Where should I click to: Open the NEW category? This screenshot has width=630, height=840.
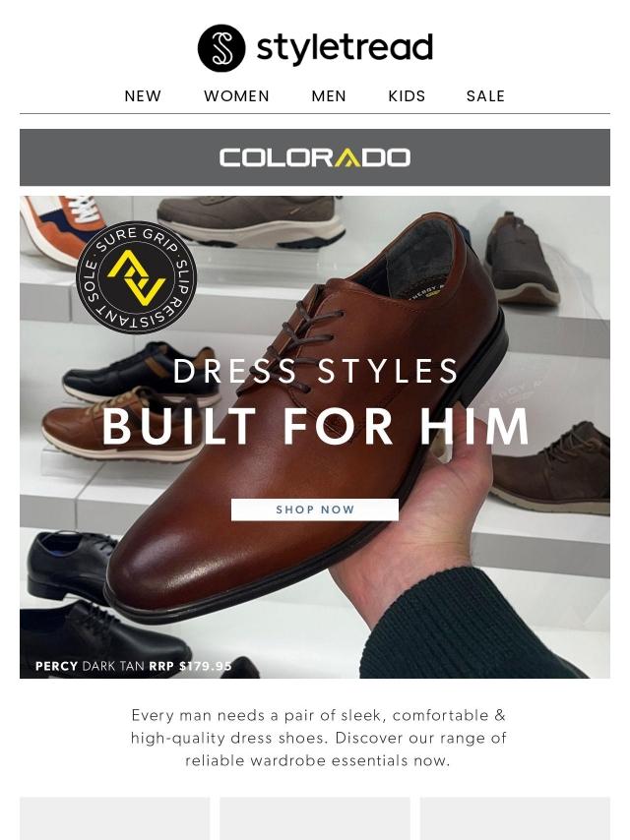[x=143, y=95]
